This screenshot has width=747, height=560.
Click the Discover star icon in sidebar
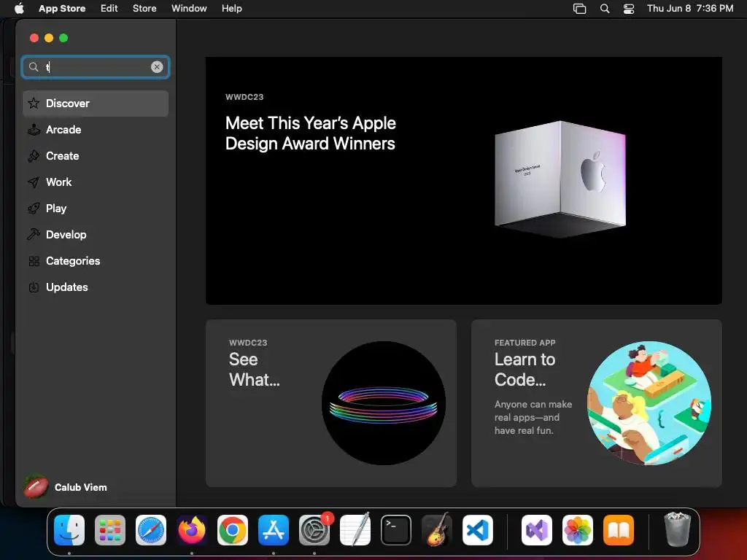click(34, 104)
